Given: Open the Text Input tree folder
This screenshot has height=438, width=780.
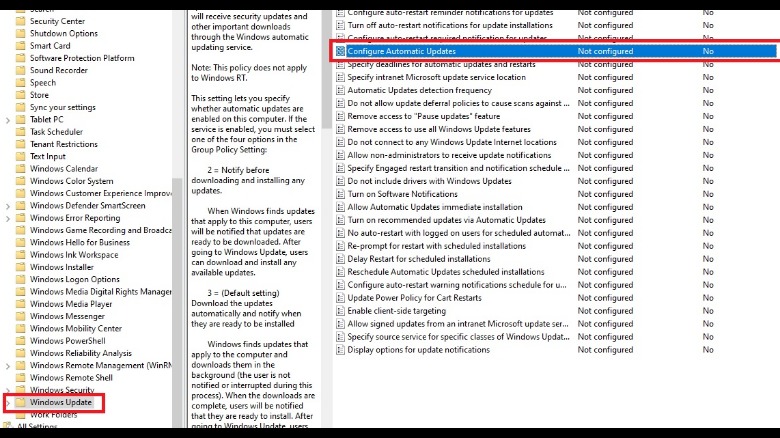Looking at the screenshot, I should (48, 156).
